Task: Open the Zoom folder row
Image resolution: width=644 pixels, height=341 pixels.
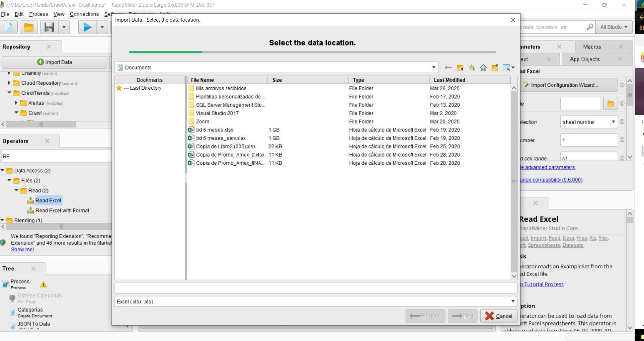Action: click(x=349, y=122)
